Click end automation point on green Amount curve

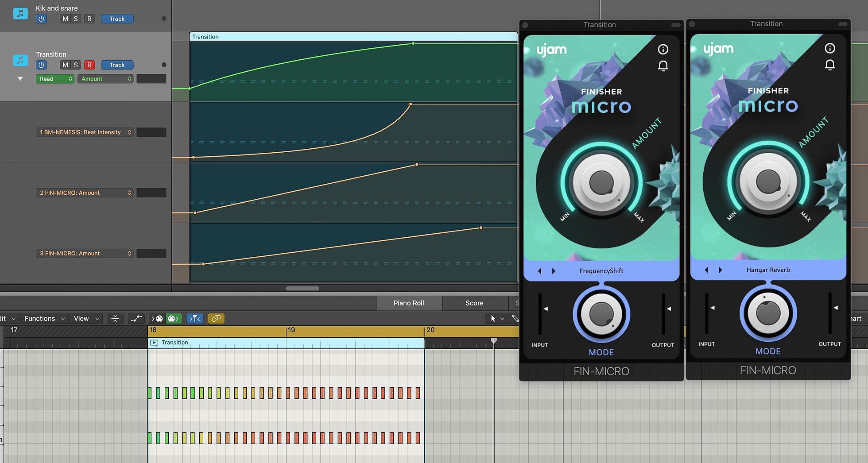click(413, 43)
